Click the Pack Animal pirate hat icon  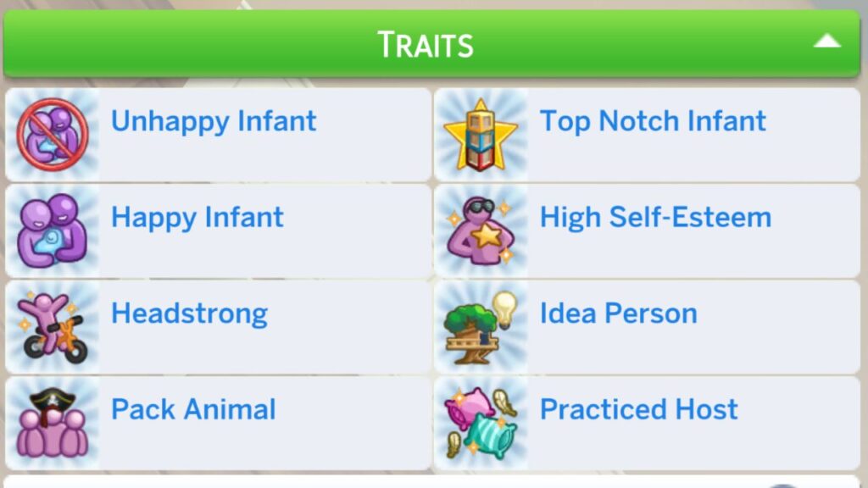click(53, 421)
